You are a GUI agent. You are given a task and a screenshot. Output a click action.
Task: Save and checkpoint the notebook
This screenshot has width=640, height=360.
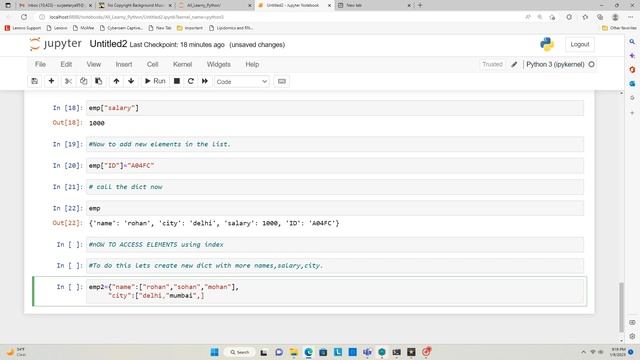(35, 81)
